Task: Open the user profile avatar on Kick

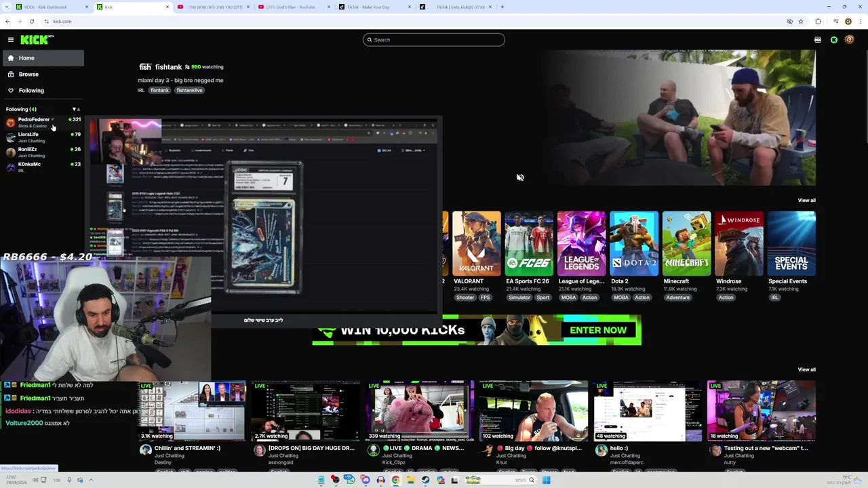Action: point(849,40)
